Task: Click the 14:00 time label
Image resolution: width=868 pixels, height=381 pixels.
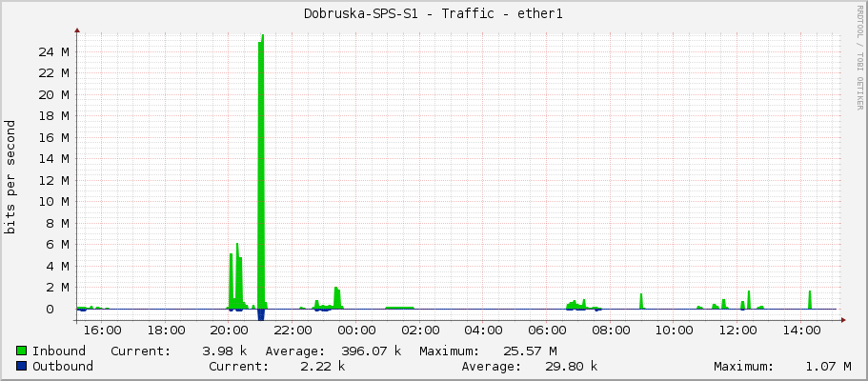Action: pyautogui.click(x=801, y=331)
